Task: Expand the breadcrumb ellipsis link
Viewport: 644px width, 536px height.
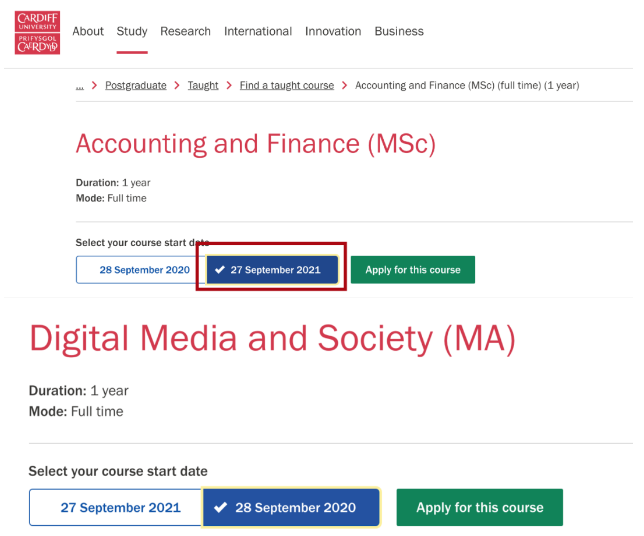Action: pyautogui.click(x=80, y=86)
